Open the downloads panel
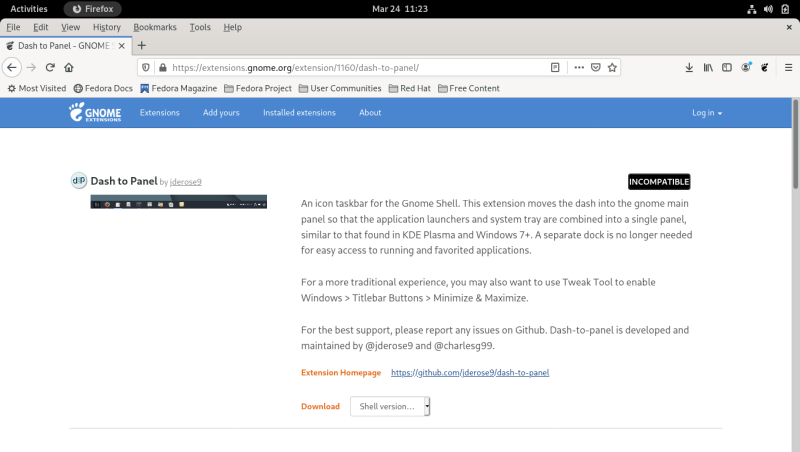Screen dimensions: 800x452 pos(689,67)
